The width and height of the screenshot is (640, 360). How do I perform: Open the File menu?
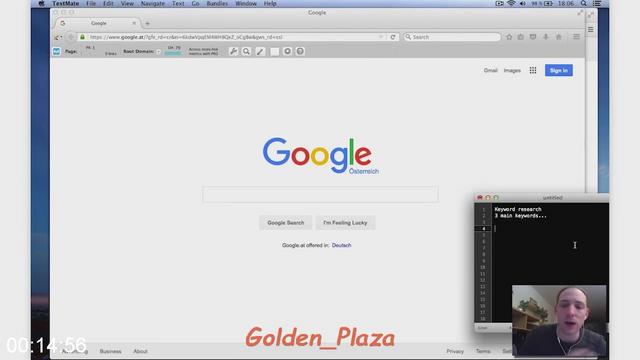(91, 3)
